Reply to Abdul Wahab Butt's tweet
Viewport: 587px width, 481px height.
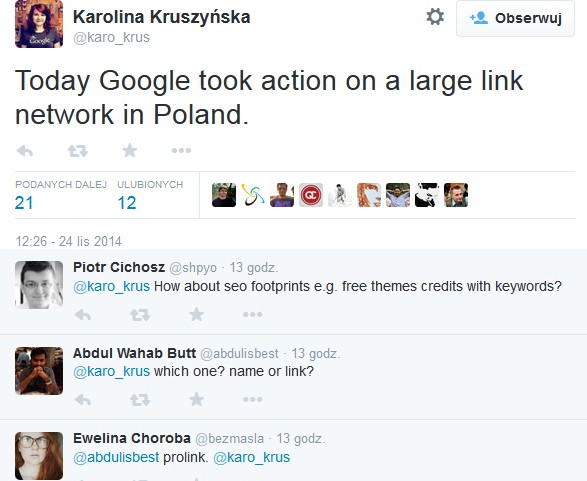[83, 400]
